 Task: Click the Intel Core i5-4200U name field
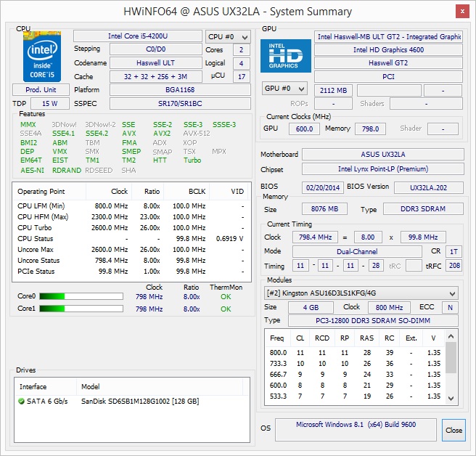click(138, 36)
